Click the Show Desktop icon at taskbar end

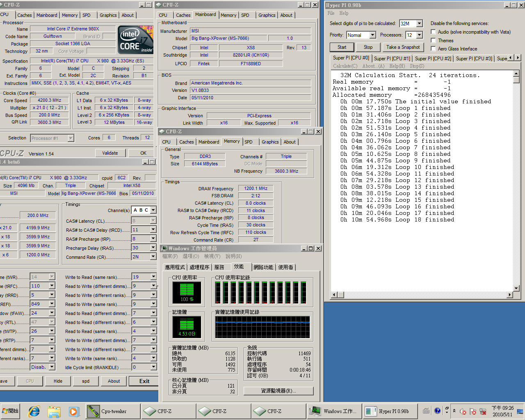(520, 411)
